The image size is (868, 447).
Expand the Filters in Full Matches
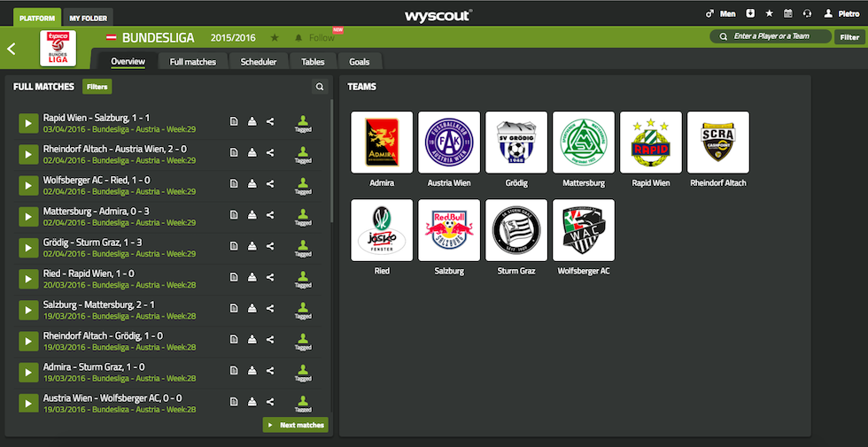tap(97, 87)
